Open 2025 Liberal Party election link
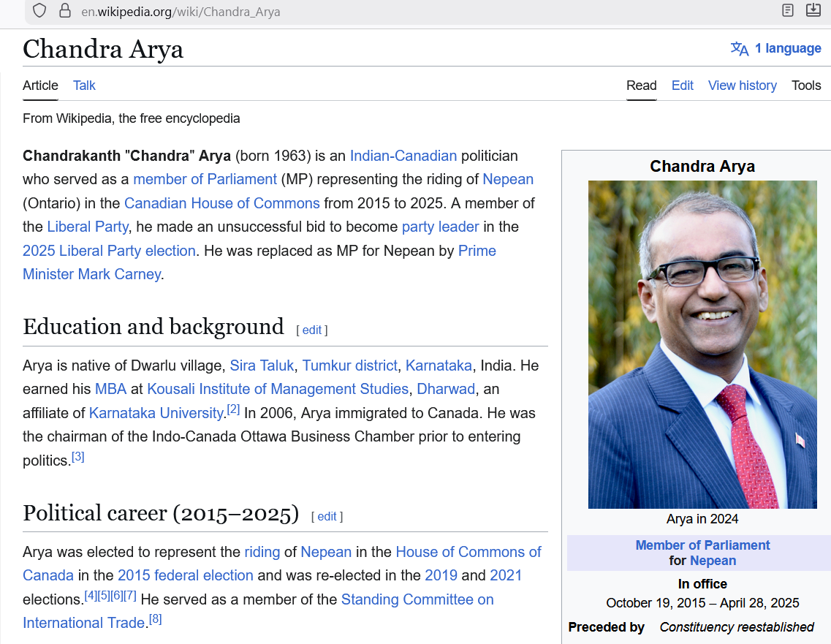831x644 pixels. click(109, 251)
